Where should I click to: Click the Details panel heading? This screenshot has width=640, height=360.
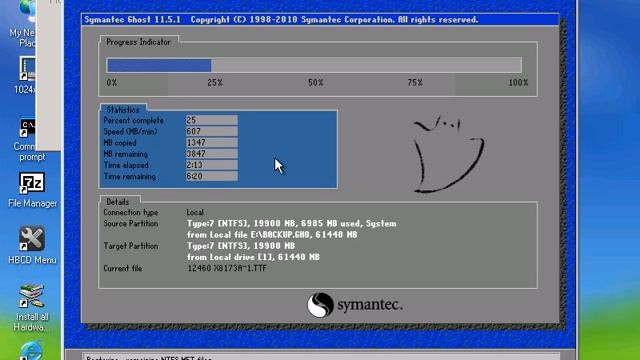click(118, 202)
